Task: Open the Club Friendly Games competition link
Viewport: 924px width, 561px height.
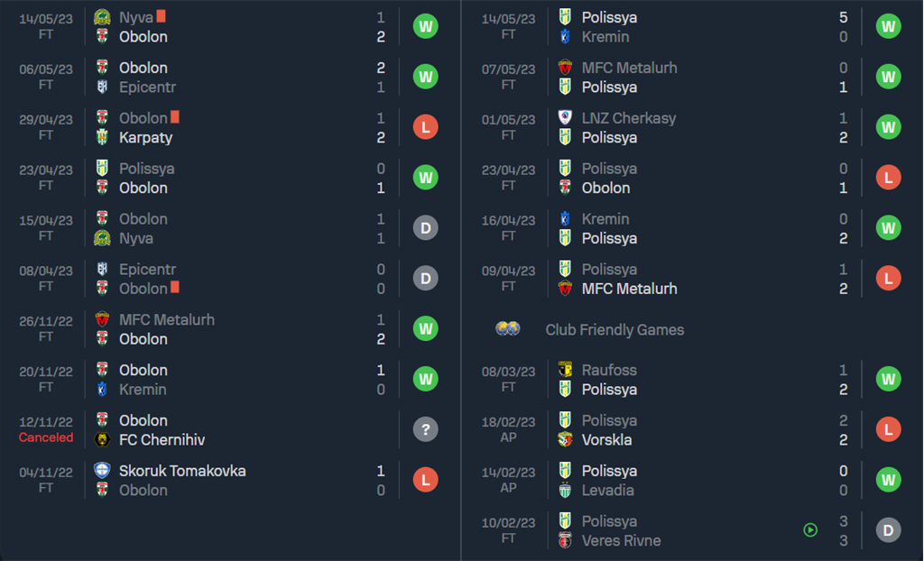Action: pyautogui.click(x=614, y=330)
